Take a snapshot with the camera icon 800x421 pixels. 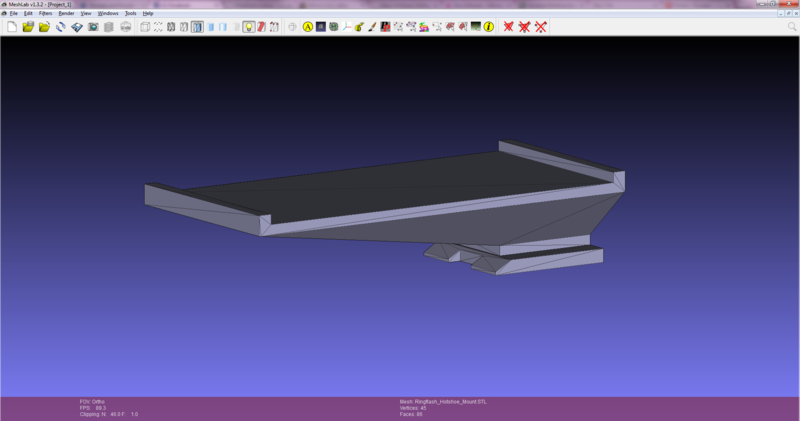coord(93,27)
